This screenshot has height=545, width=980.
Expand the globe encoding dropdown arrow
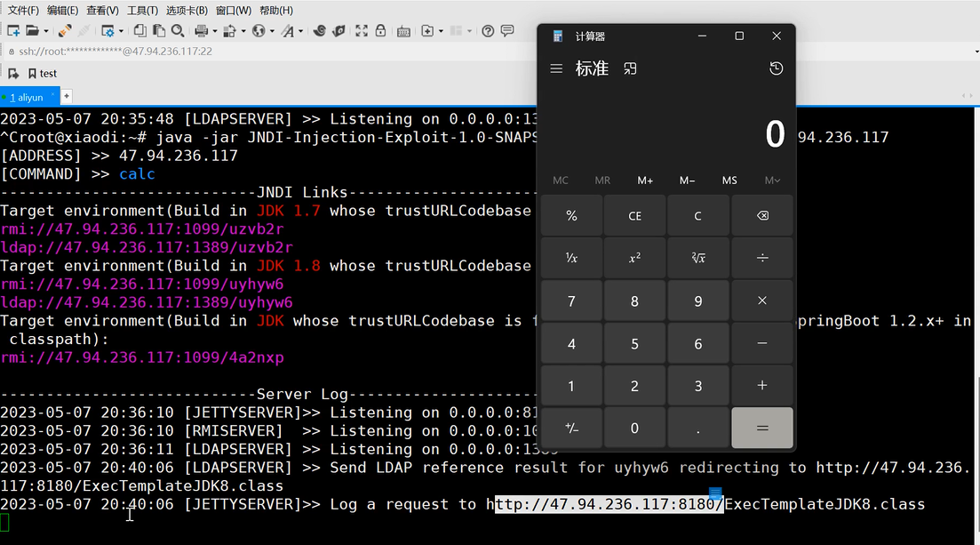(272, 31)
